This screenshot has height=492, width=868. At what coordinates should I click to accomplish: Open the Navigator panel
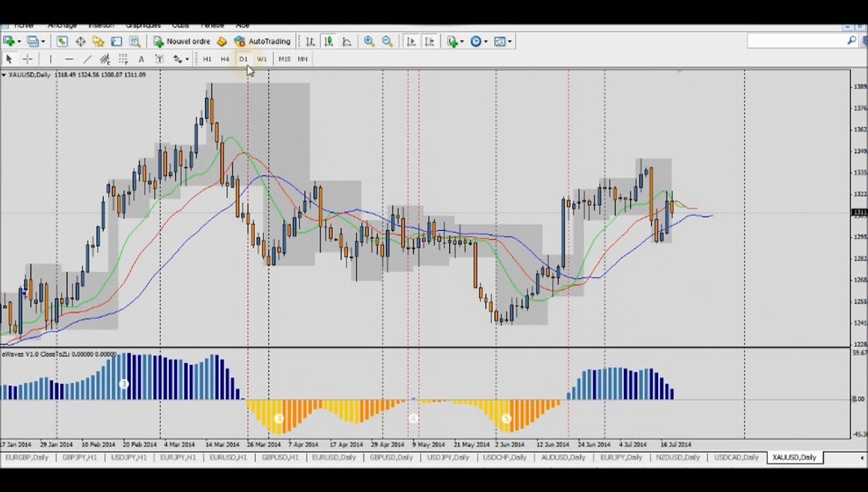click(x=98, y=42)
